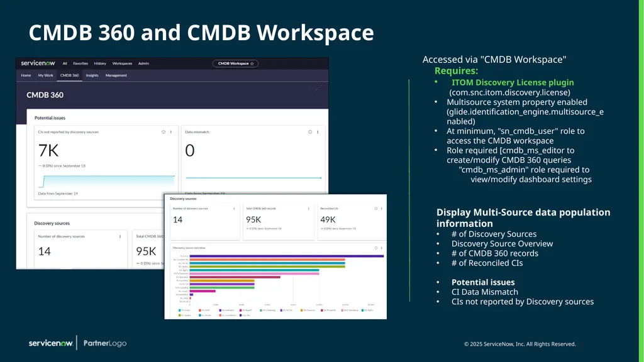Click 'Multisource system property enabled' bullet
644x362 pixels.
point(517,102)
